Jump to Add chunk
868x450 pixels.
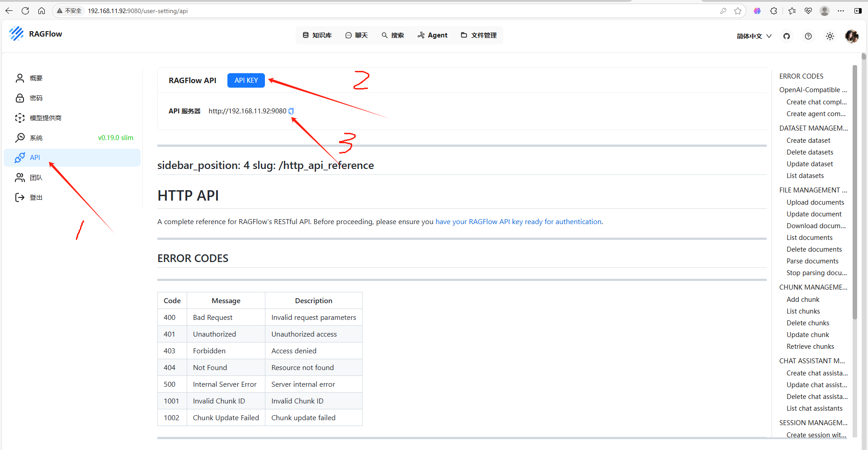tap(803, 300)
